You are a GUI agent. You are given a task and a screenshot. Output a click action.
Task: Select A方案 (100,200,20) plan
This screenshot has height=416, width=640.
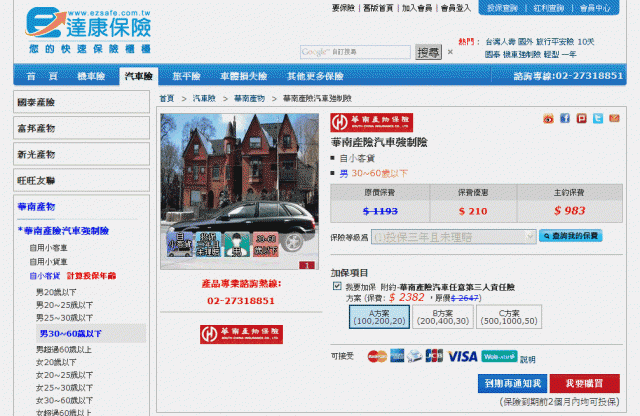(x=379, y=317)
